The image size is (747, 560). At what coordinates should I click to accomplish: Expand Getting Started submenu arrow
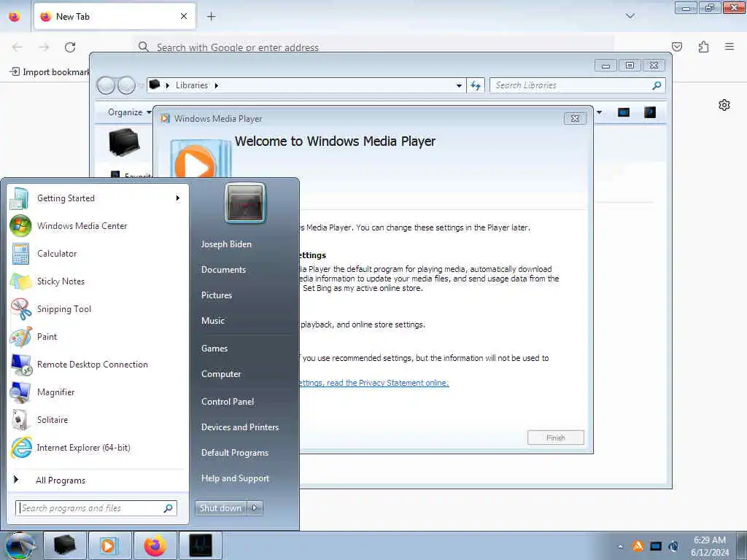point(178,198)
